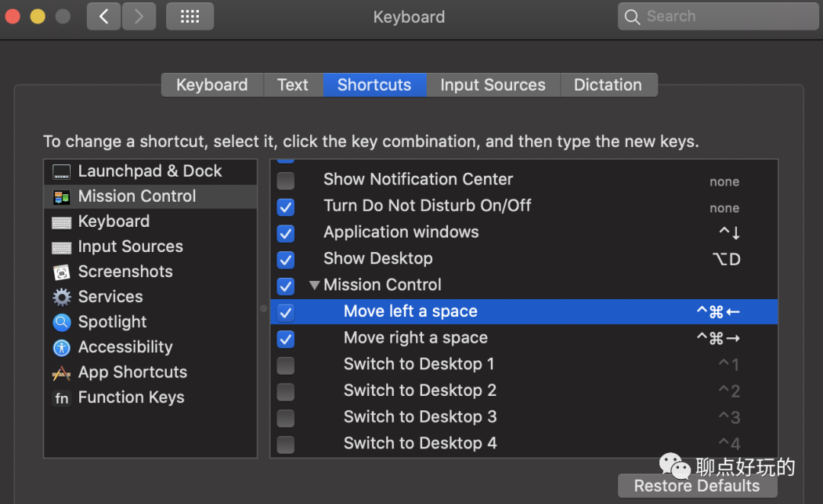Image resolution: width=823 pixels, height=504 pixels.
Task: Select Input Sources in the category list
Action: (x=151, y=247)
